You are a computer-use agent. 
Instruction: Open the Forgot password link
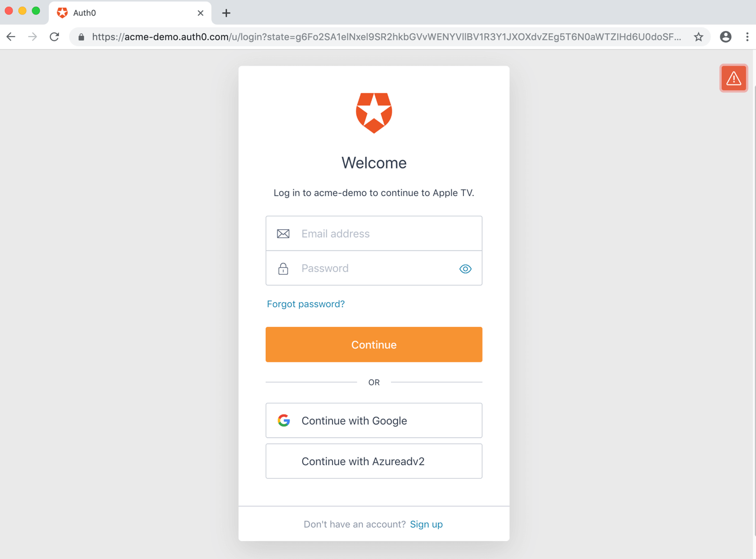click(306, 303)
